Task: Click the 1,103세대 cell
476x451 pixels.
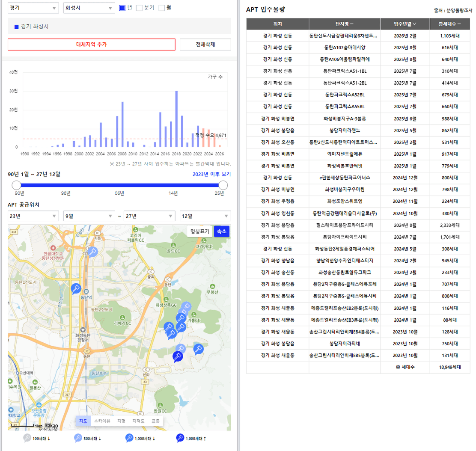Action: (x=449, y=36)
